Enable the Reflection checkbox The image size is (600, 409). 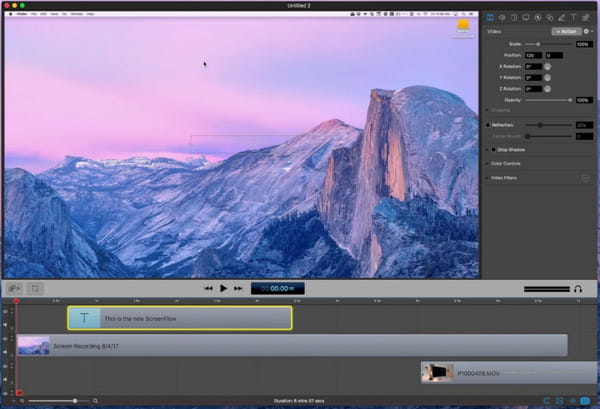point(488,125)
